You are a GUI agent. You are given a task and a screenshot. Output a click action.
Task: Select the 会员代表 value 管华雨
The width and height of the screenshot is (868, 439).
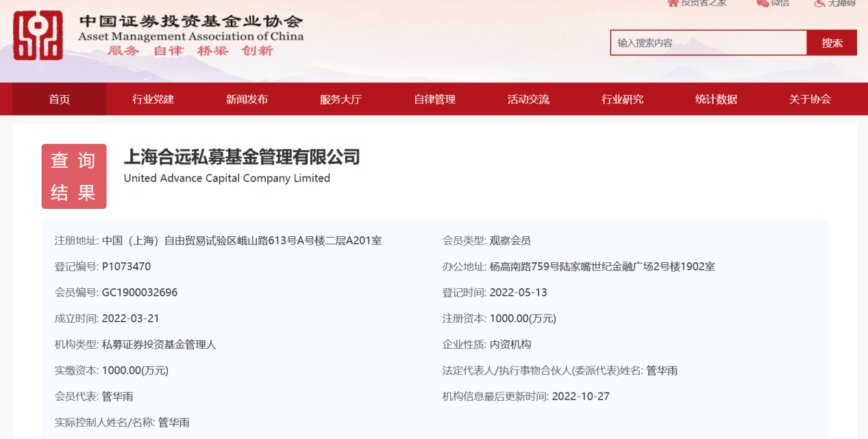pyautogui.click(x=118, y=397)
